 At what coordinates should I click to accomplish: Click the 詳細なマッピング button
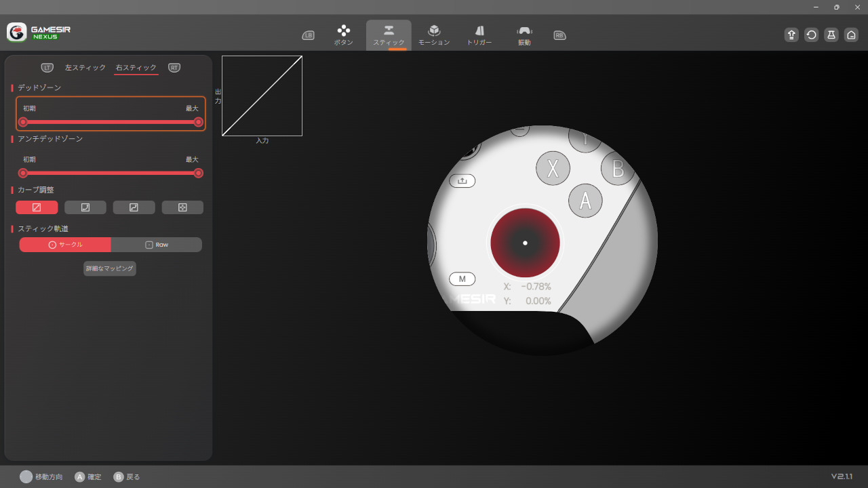tap(110, 268)
